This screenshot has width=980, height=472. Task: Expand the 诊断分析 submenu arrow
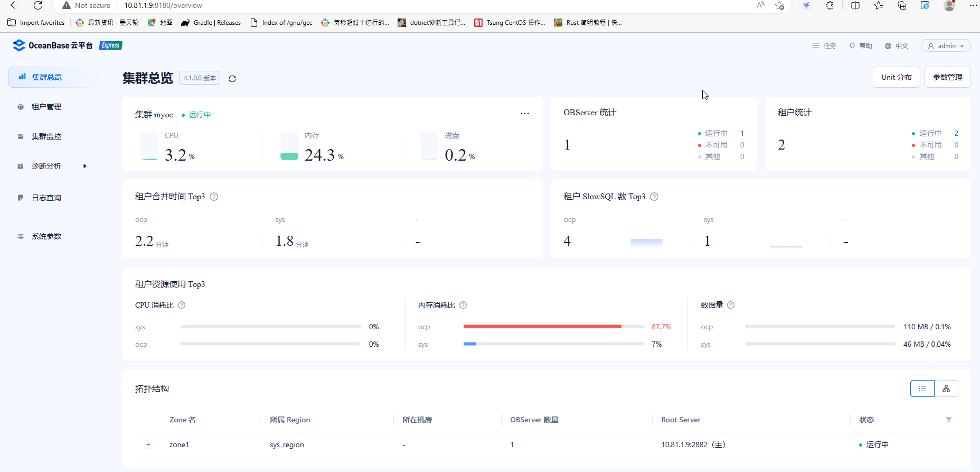pyautogui.click(x=85, y=166)
